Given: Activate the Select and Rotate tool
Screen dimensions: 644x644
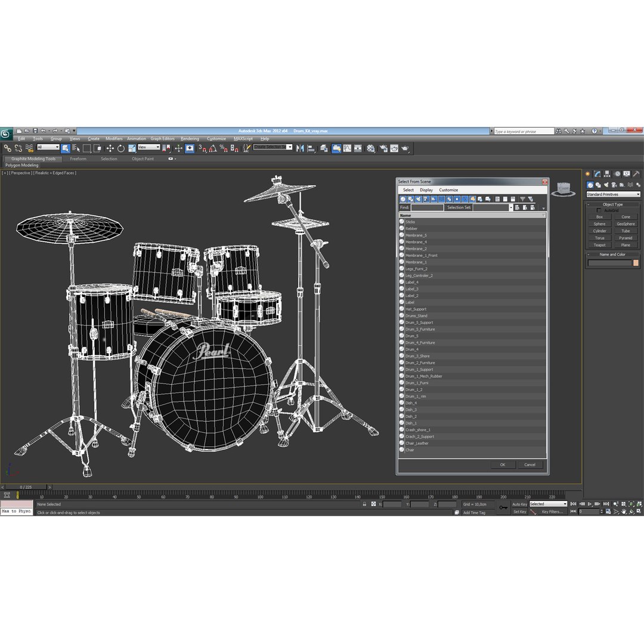Looking at the screenshot, I should pos(120,148).
